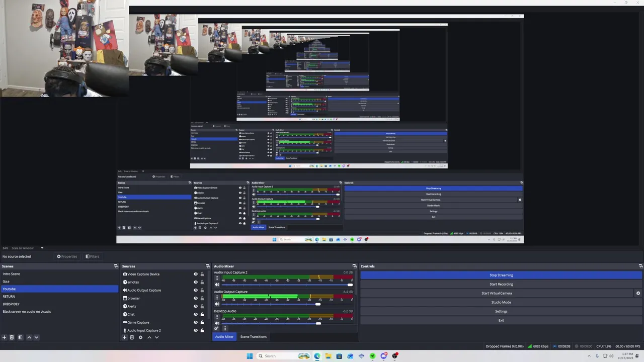Open Discord from taskbar
This screenshot has height=362, width=644.
click(x=384, y=356)
